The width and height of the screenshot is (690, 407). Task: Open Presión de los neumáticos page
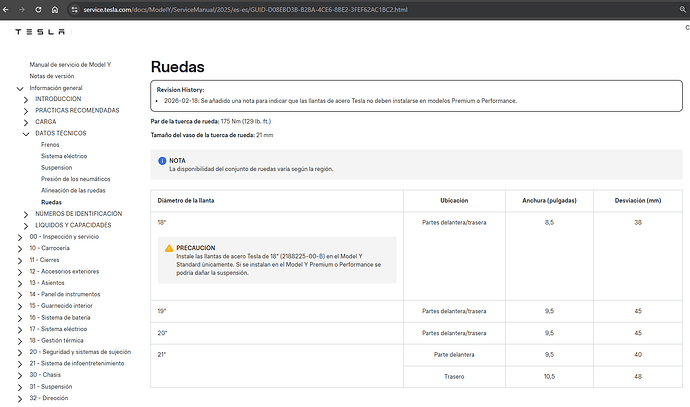click(x=75, y=179)
